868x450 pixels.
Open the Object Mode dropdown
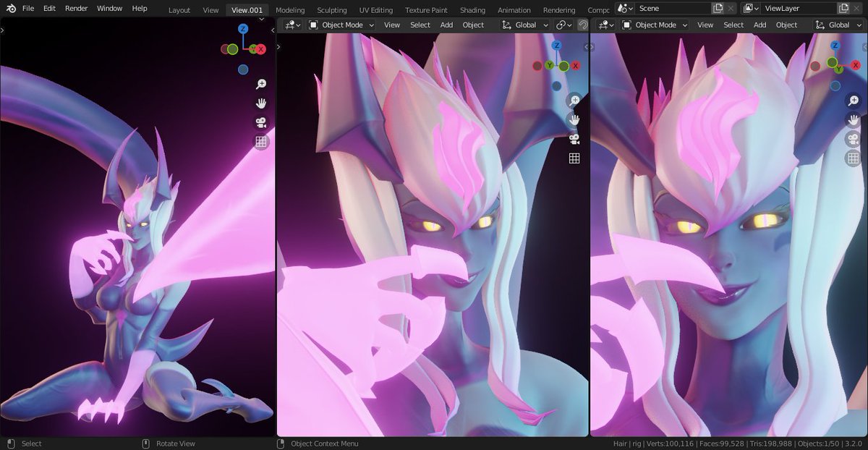pos(340,25)
